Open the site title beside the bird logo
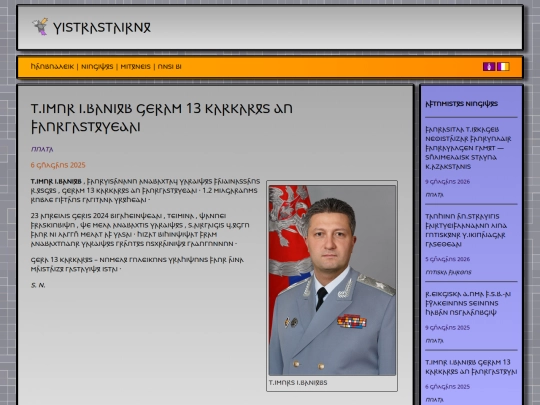 tap(102, 28)
